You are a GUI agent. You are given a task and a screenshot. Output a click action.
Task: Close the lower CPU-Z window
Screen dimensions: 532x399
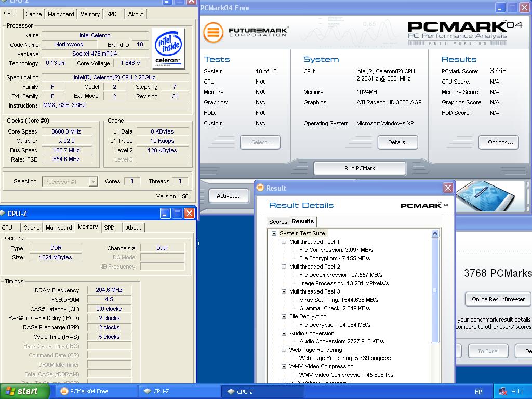pyautogui.click(x=189, y=214)
